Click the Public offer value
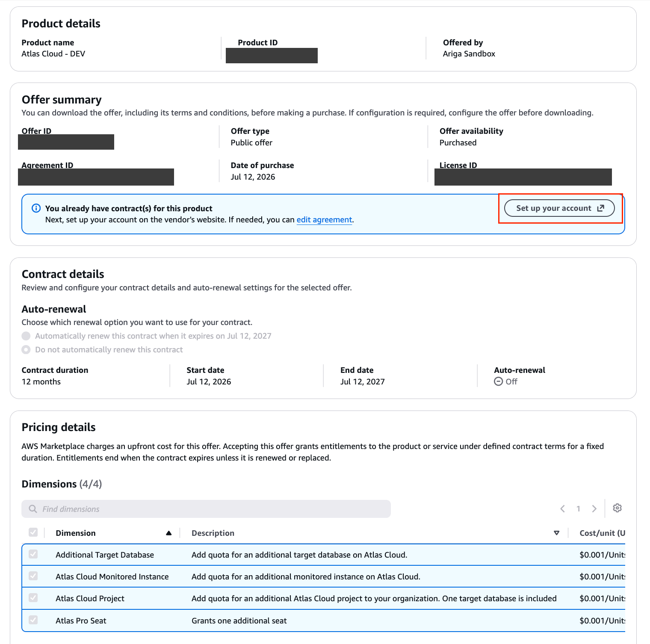This screenshot has height=644, width=650. coord(251,142)
